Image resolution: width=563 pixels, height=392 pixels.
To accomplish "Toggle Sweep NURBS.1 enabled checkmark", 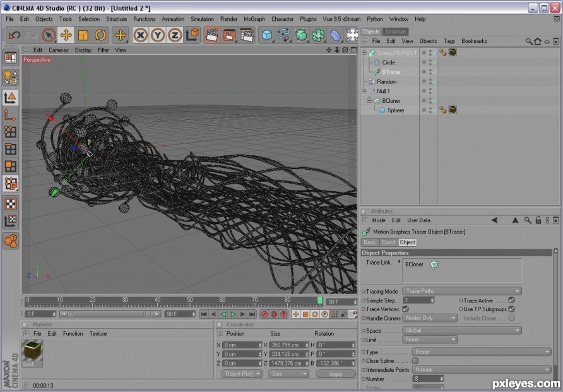I will [435, 53].
